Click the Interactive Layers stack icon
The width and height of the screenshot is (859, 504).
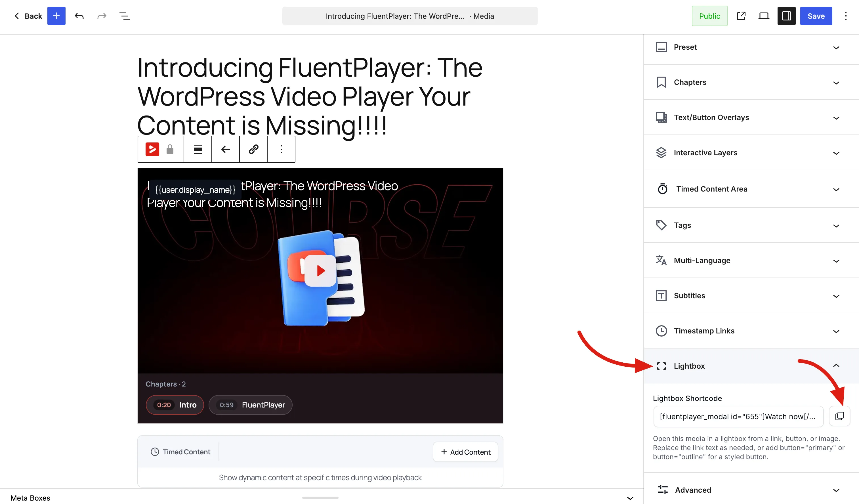[661, 153]
